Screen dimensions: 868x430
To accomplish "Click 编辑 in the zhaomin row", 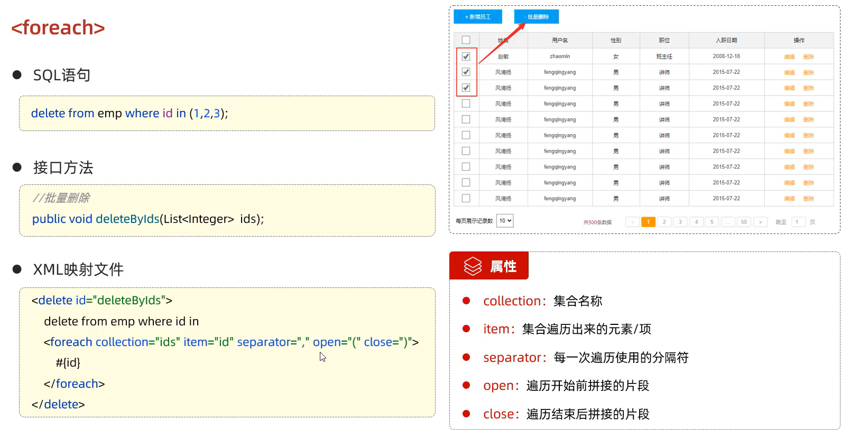I will click(789, 57).
